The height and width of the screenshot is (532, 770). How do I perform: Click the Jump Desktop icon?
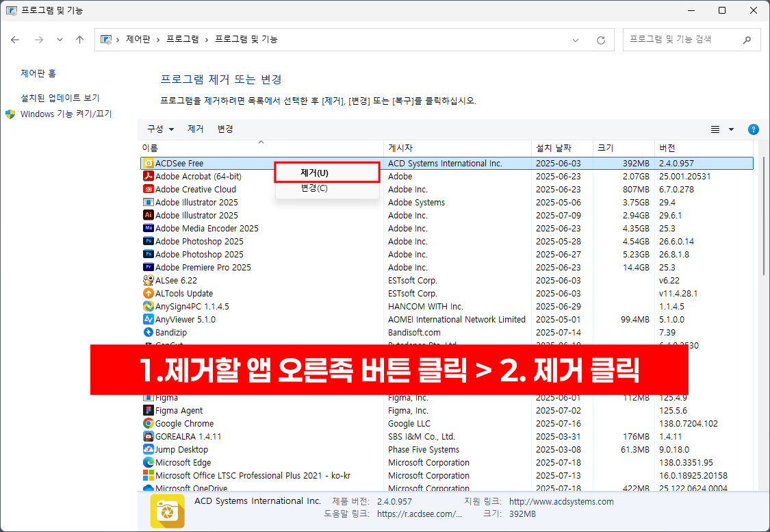(x=149, y=449)
